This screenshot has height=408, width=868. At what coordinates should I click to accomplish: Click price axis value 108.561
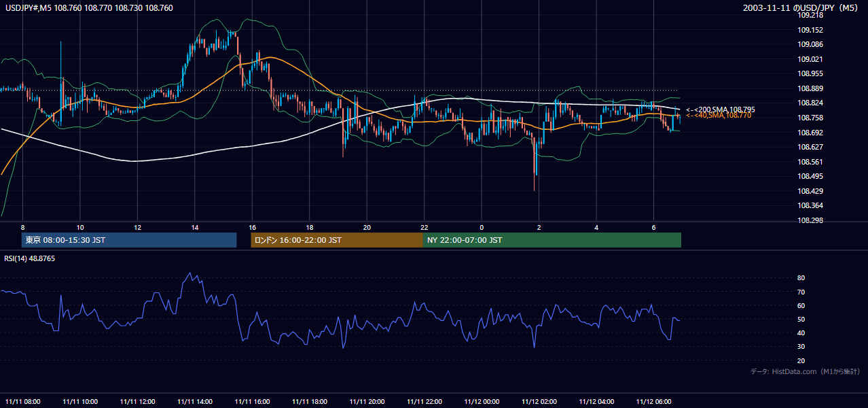point(810,162)
